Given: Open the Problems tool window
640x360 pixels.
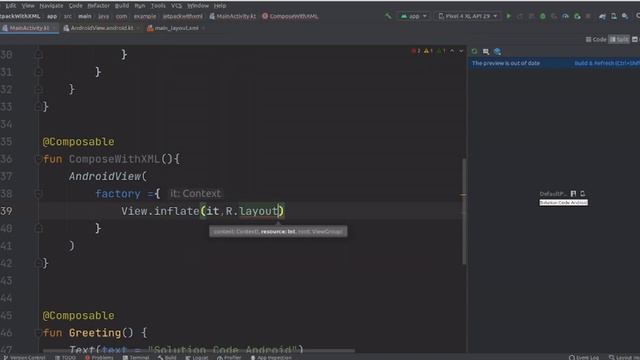Looking at the screenshot, I should coord(99,358).
